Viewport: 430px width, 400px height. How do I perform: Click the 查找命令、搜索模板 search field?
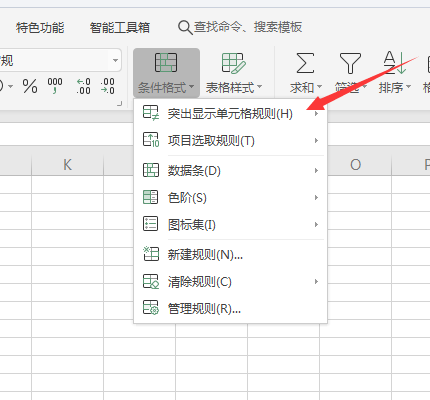coord(240,27)
